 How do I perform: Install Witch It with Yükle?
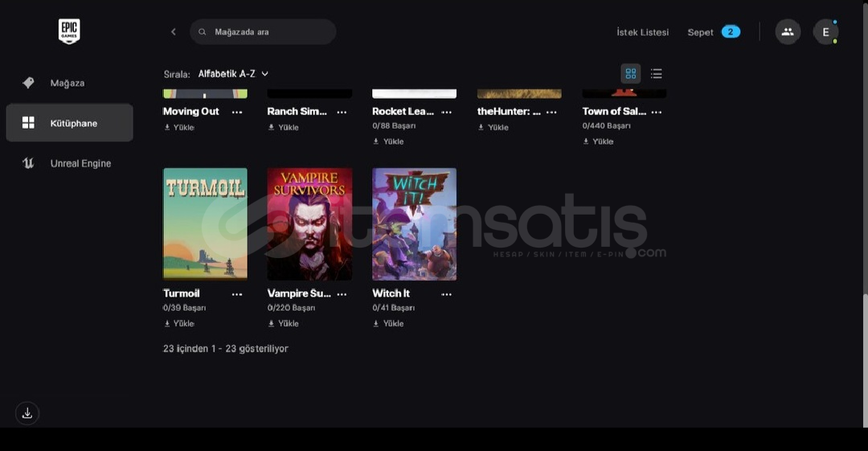[x=389, y=323]
